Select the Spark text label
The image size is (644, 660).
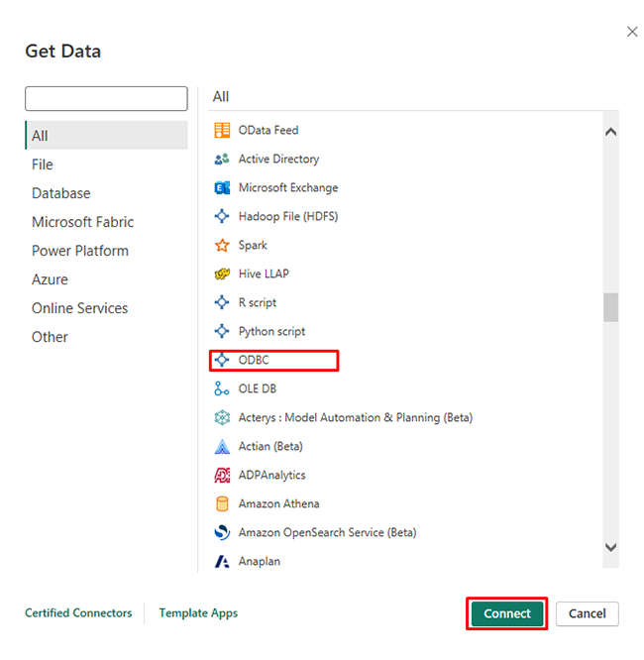click(x=253, y=245)
